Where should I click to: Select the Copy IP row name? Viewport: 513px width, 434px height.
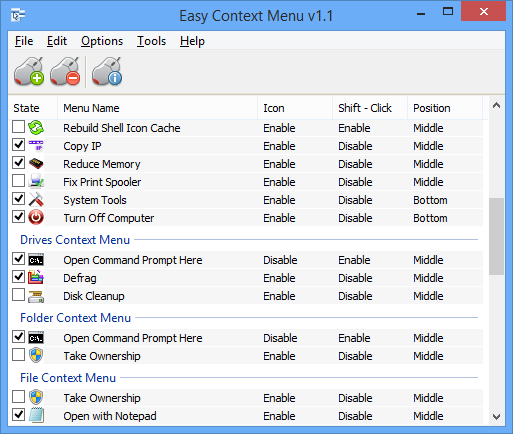click(x=82, y=146)
